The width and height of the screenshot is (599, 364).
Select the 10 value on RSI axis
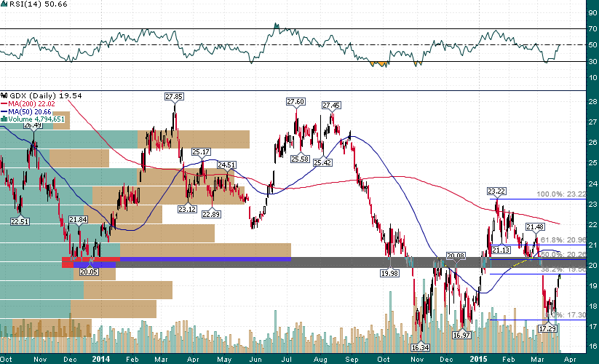[x=592, y=78]
